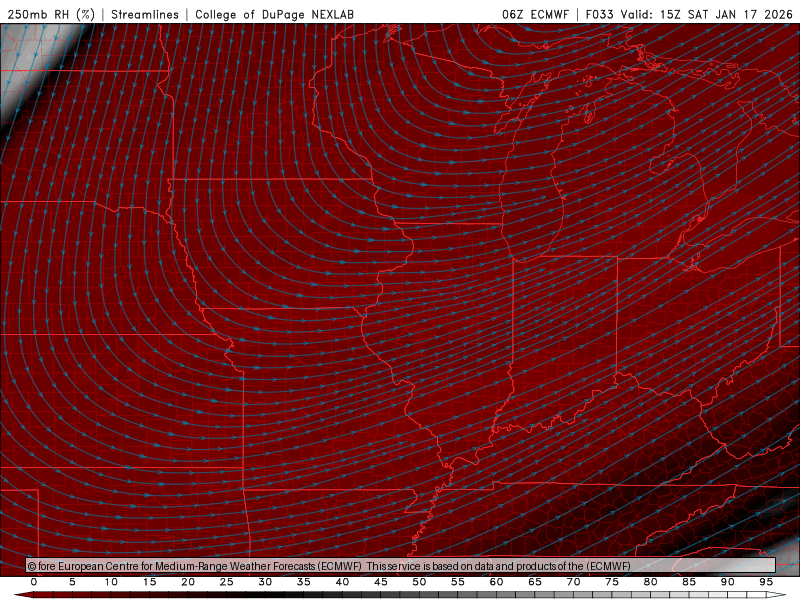Screen dimensions: 800x600
Task: Click the '75' color scale label
Action: point(612,582)
